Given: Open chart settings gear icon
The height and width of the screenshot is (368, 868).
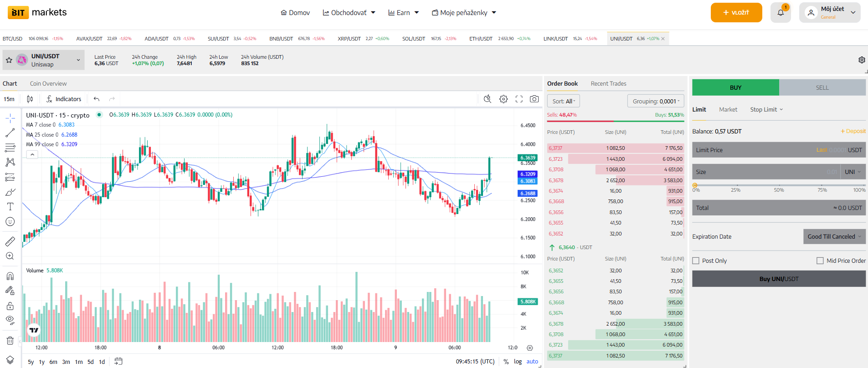Looking at the screenshot, I should (503, 99).
